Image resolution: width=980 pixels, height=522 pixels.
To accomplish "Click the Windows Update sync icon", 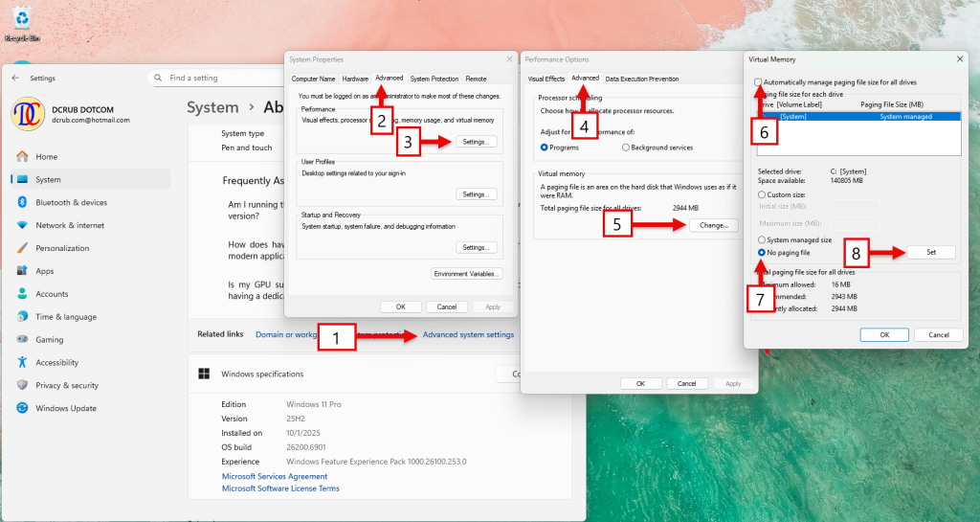I will point(23,408).
